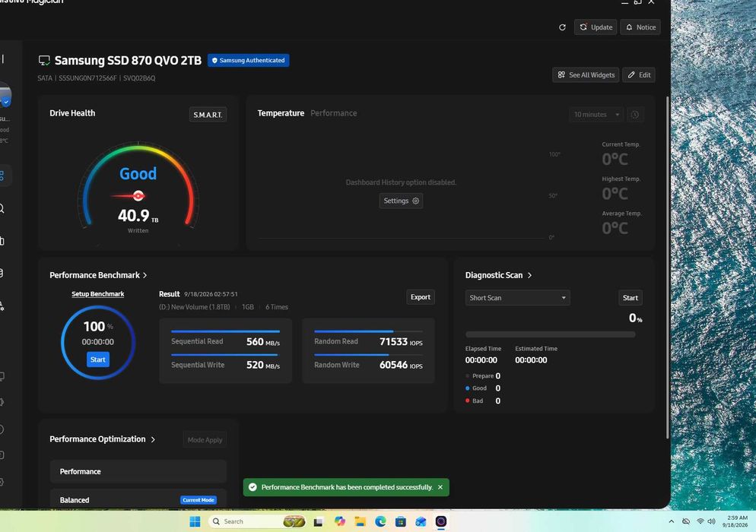The width and height of the screenshot is (756, 532).
Task: Click the SATA serial number line
Action: click(97, 78)
